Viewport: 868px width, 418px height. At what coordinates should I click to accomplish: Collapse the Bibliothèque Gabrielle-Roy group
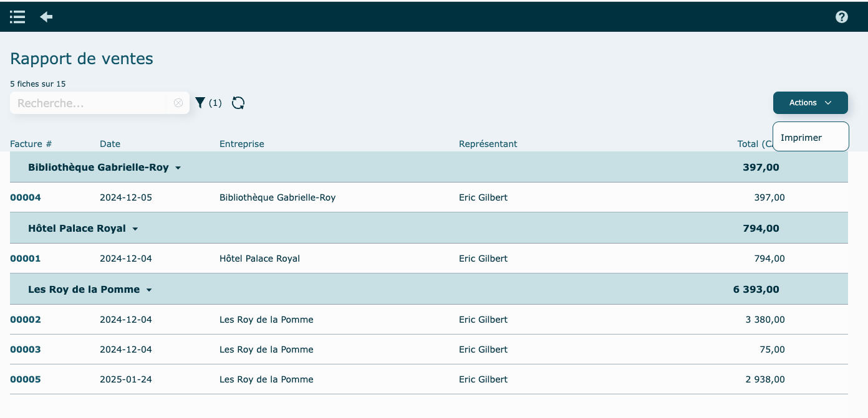[x=178, y=168]
